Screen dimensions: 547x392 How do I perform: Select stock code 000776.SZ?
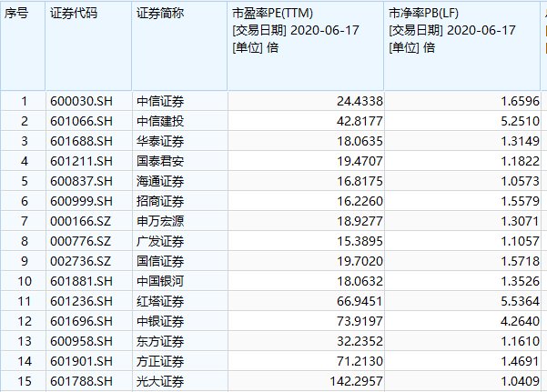click(x=81, y=241)
